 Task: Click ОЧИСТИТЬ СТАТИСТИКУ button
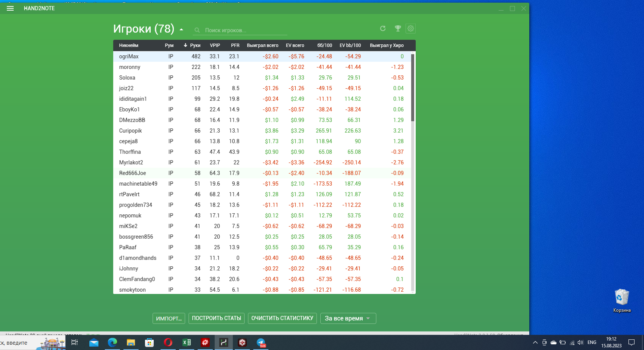(282, 318)
